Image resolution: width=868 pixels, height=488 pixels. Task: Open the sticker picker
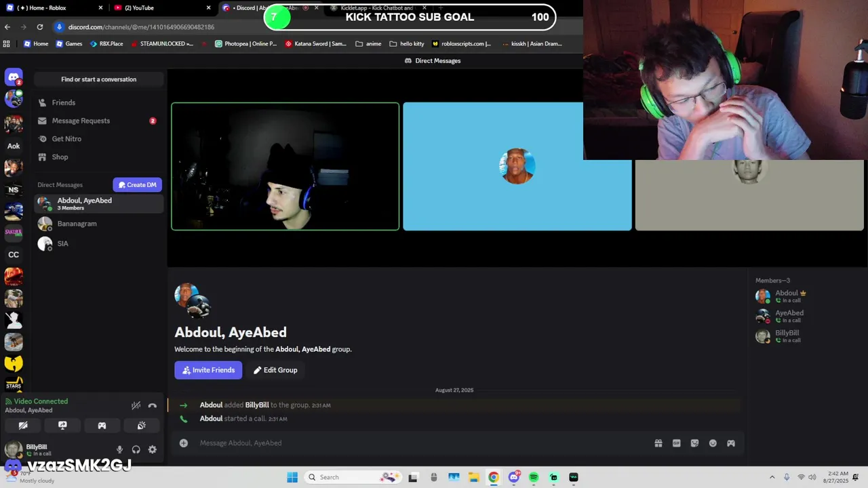coord(694,443)
